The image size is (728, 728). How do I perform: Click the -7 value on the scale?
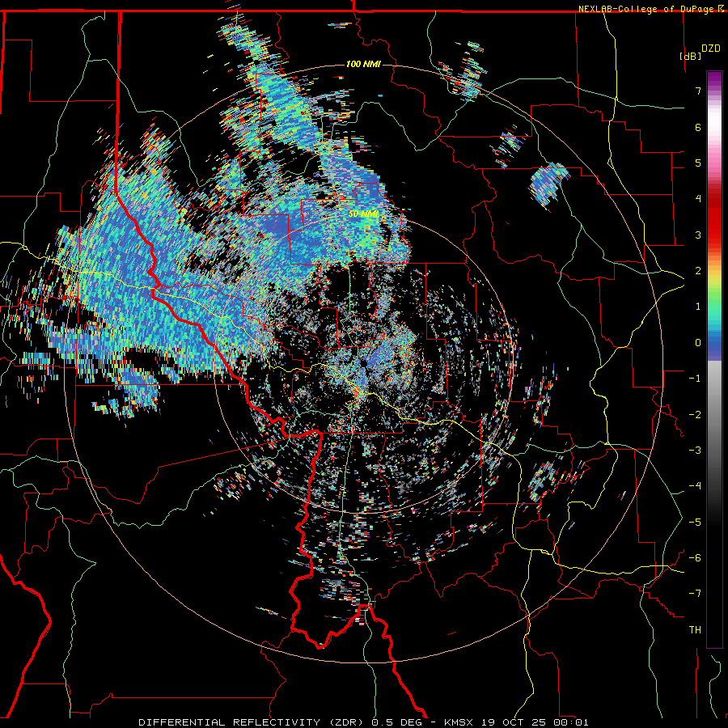[x=695, y=594]
